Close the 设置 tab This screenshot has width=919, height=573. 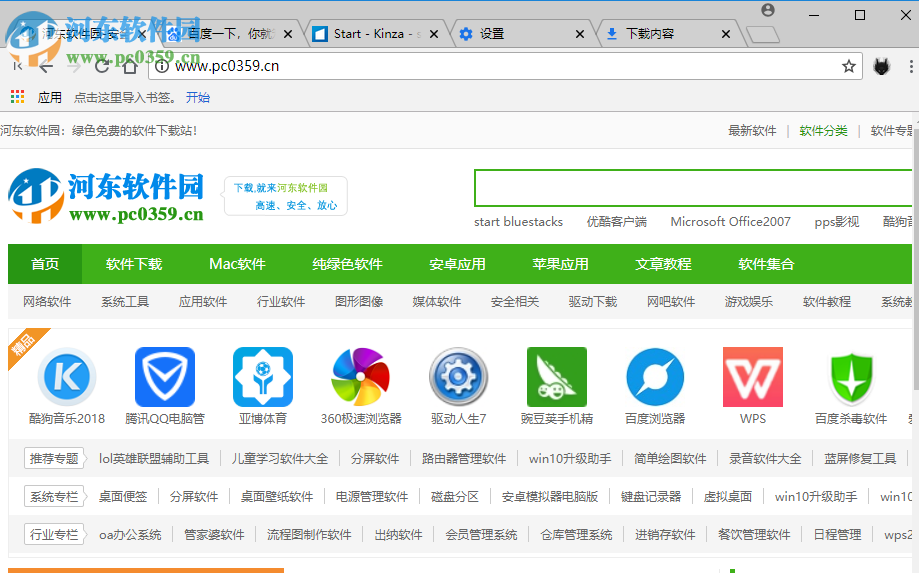point(580,34)
